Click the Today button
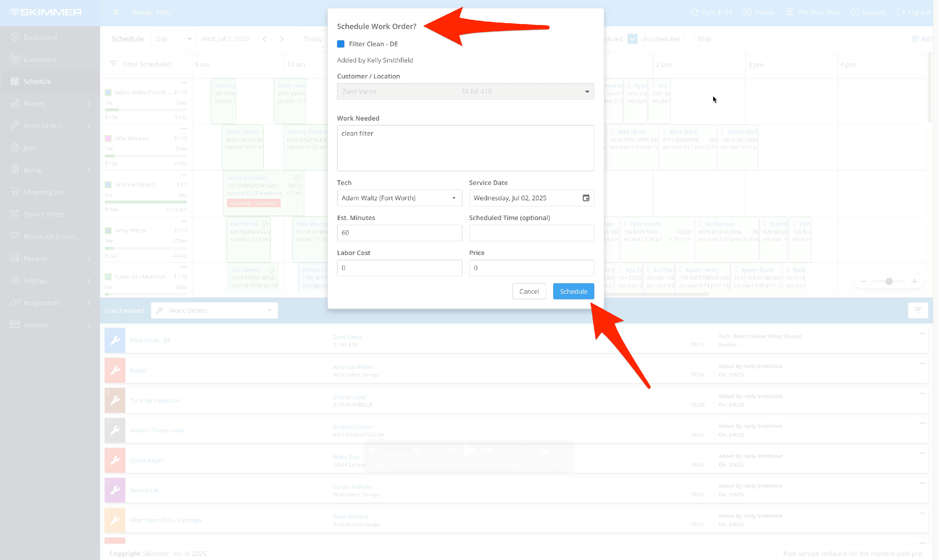This screenshot has width=938, height=560. pos(313,39)
